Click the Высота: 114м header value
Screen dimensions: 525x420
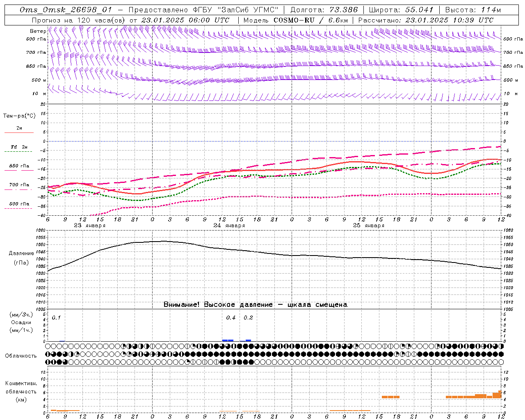click(473, 10)
